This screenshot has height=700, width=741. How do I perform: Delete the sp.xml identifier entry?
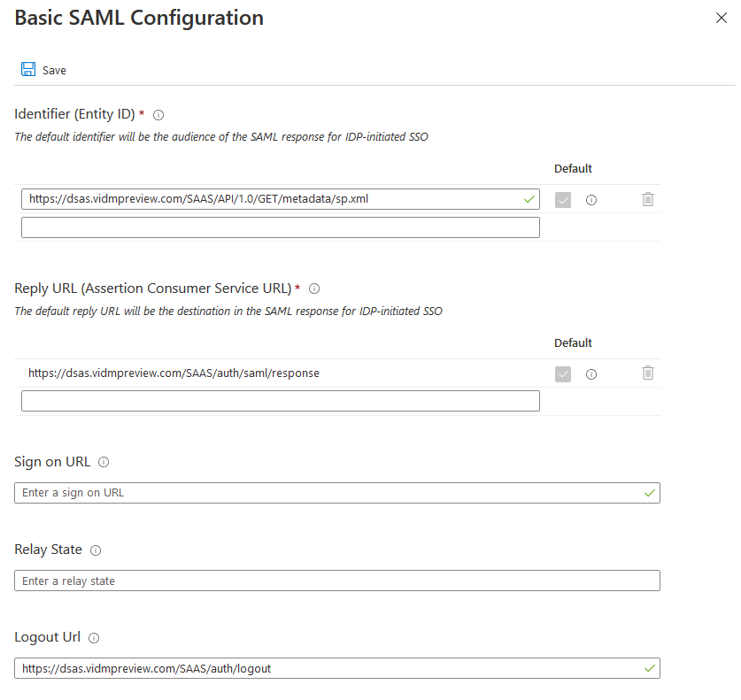647,199
